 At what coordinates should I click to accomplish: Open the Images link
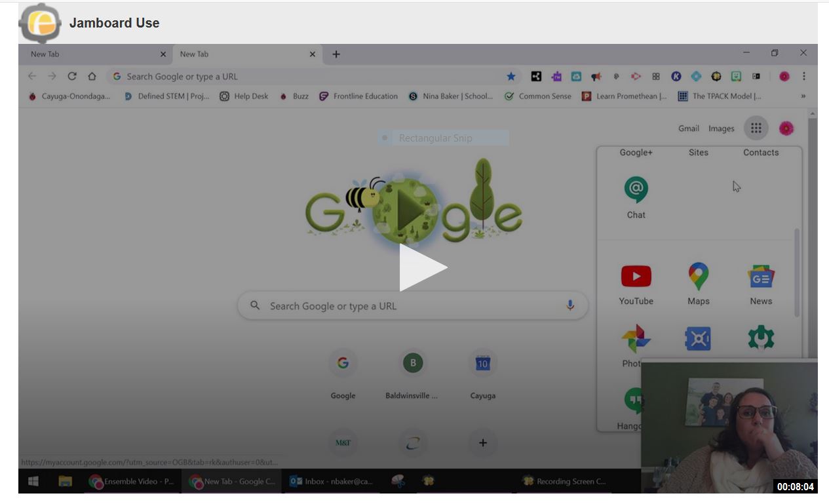tap(722, 128)
